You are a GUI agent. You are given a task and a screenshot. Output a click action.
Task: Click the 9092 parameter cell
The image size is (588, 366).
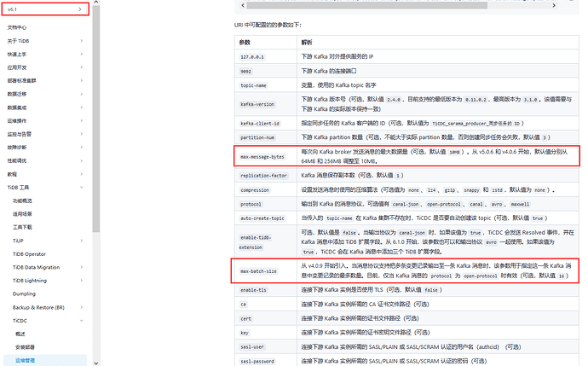[266, 71]
